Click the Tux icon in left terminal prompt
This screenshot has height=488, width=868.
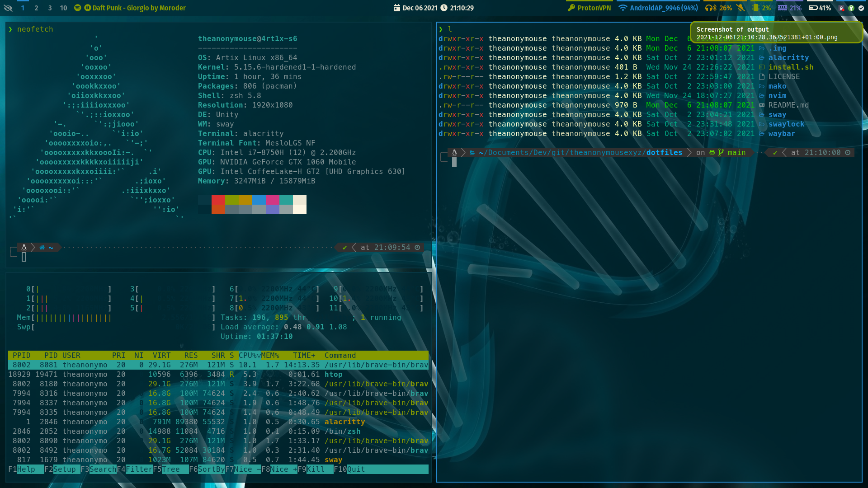pyautogui.click(x=24, y=247)
